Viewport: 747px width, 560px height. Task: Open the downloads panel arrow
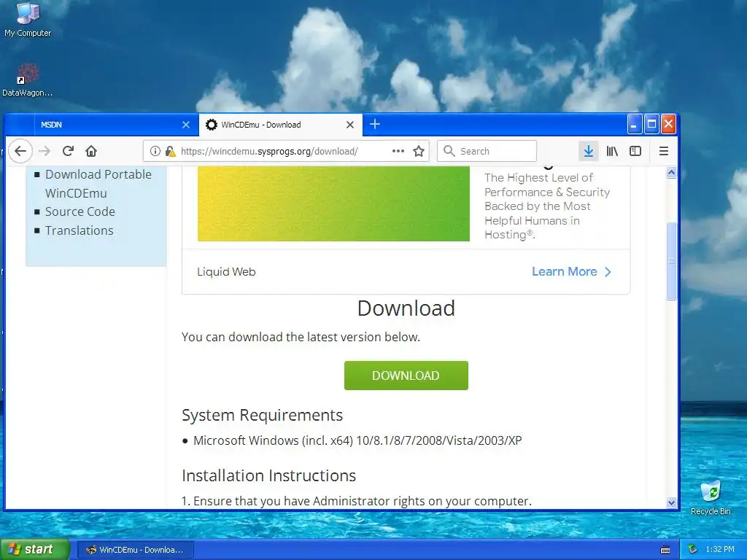pos(589,151)
